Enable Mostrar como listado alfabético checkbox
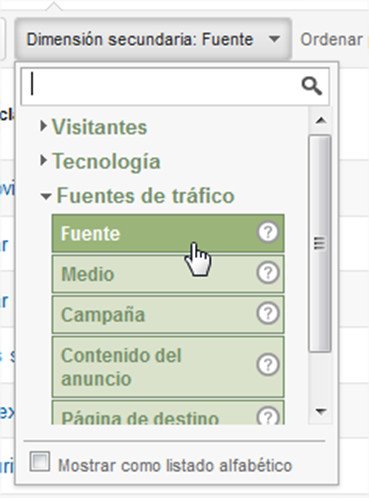The height and width of the screenshot is (498, 369). coord(40,462)
